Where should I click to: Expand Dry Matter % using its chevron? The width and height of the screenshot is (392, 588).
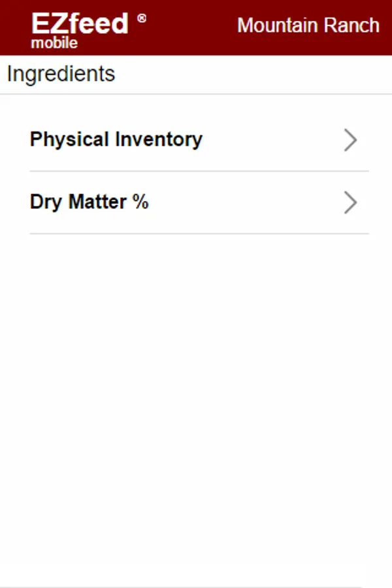click(351, 203)
